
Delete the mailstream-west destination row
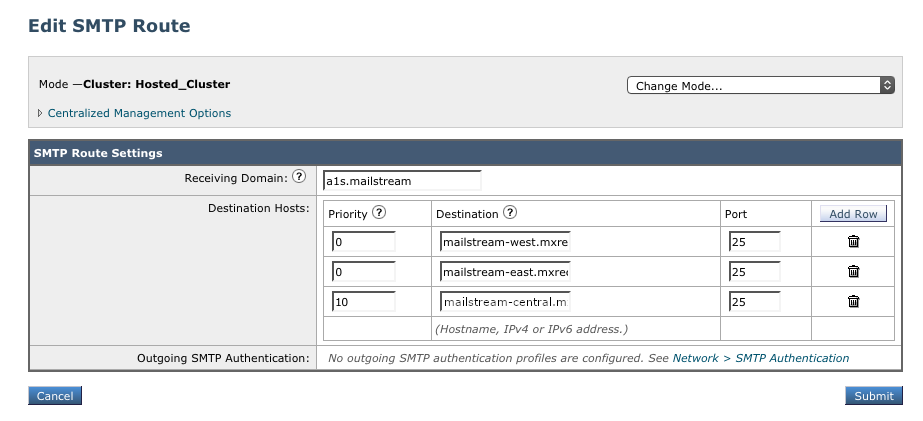pos(853,241)
